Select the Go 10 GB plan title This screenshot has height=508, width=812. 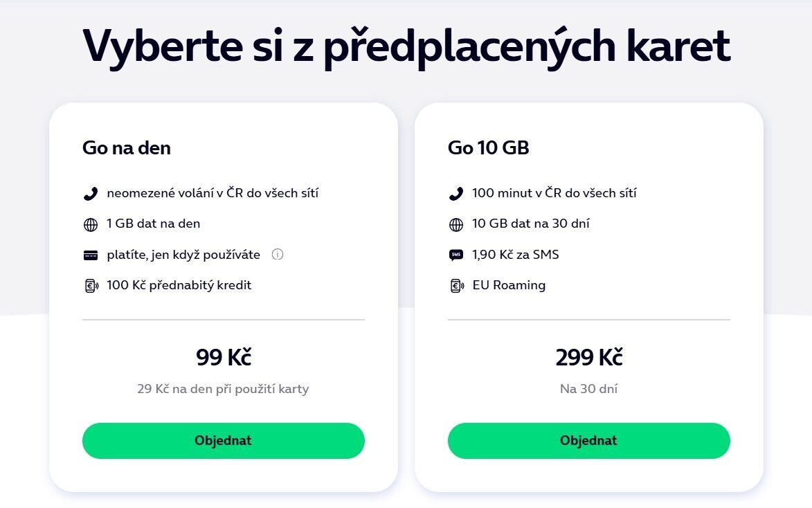[x=488, y=147]
